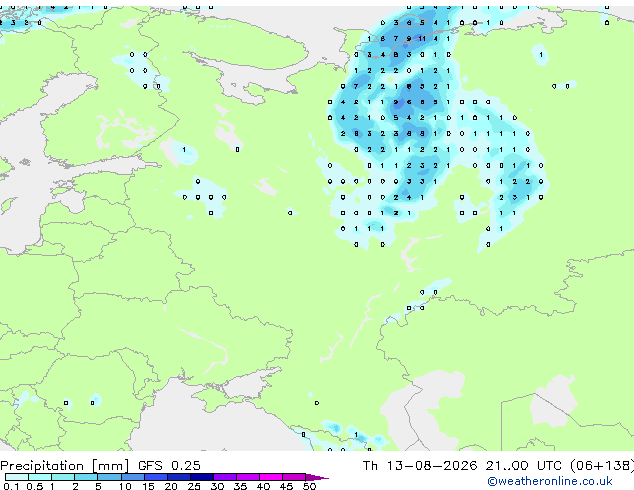This screenshot has width=634, height=490.
Task: Pick the 35–40 mm legend color swatch
Action: point(247,477)
